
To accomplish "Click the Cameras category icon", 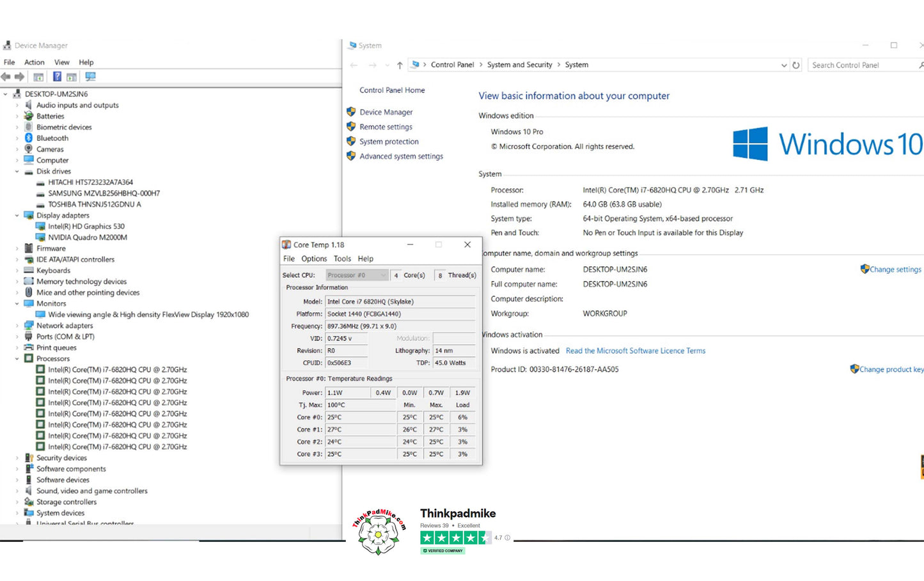I will click(29, 149).
